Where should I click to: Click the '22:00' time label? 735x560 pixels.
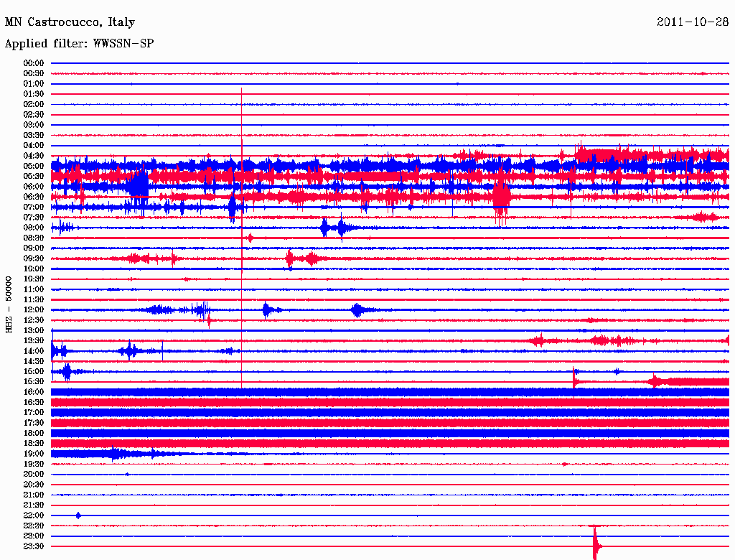pos(34,515)
